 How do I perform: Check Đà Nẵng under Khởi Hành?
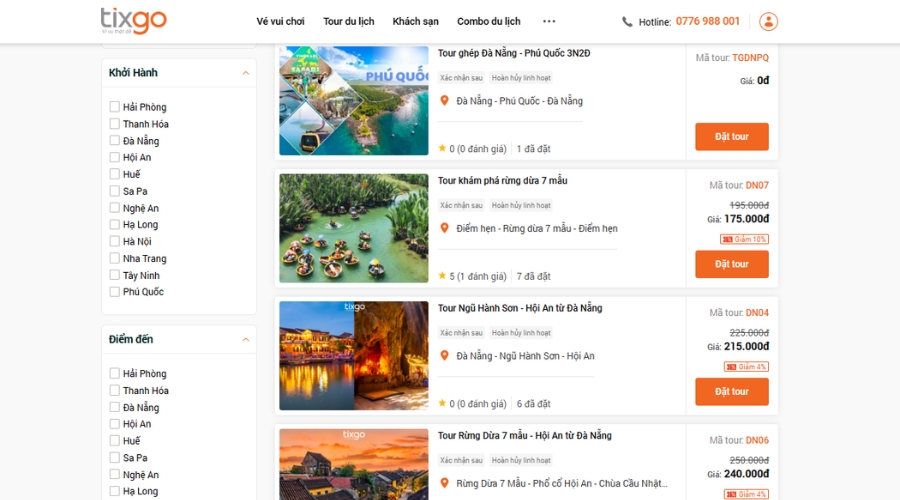point(115,140)
